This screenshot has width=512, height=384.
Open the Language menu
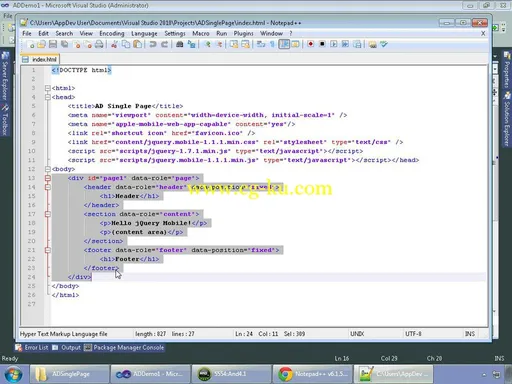[x=144, y=33]
